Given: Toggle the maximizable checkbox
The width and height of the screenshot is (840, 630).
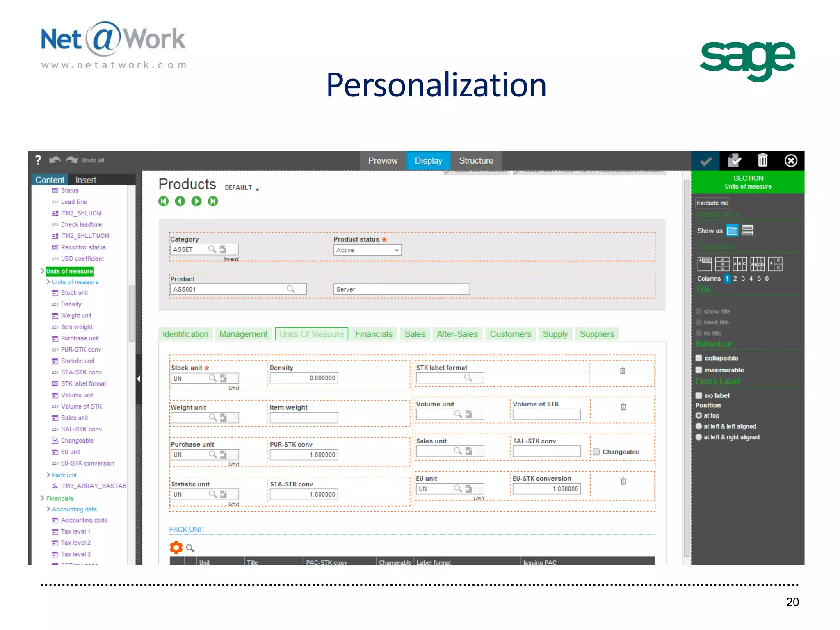Looking at the screenshot, I should pos(699,370).
